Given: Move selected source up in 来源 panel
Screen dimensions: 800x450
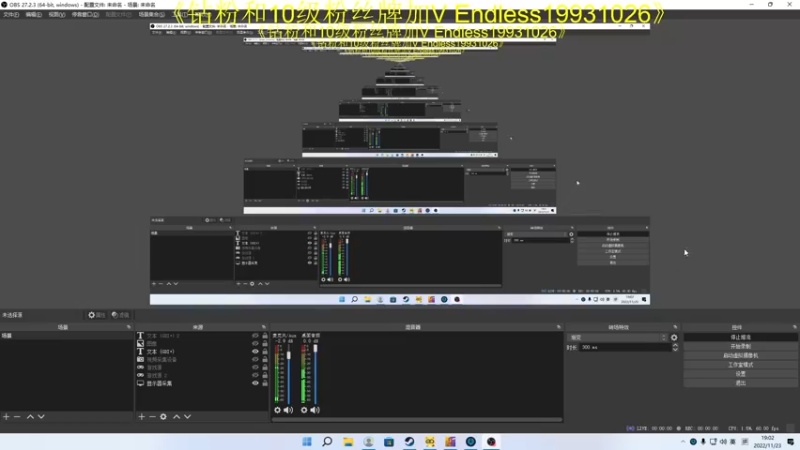Looking at the screenshot, I should (x=177, y=417).
